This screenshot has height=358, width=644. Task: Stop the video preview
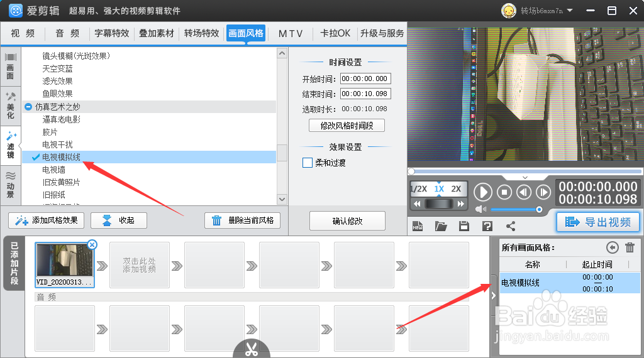(x=504, y=192)
